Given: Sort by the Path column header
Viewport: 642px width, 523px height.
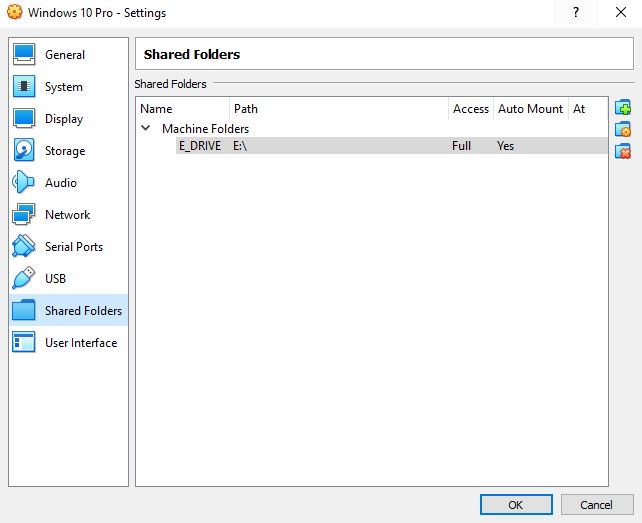Looking at the screenshot, I should tap(339, 109).
